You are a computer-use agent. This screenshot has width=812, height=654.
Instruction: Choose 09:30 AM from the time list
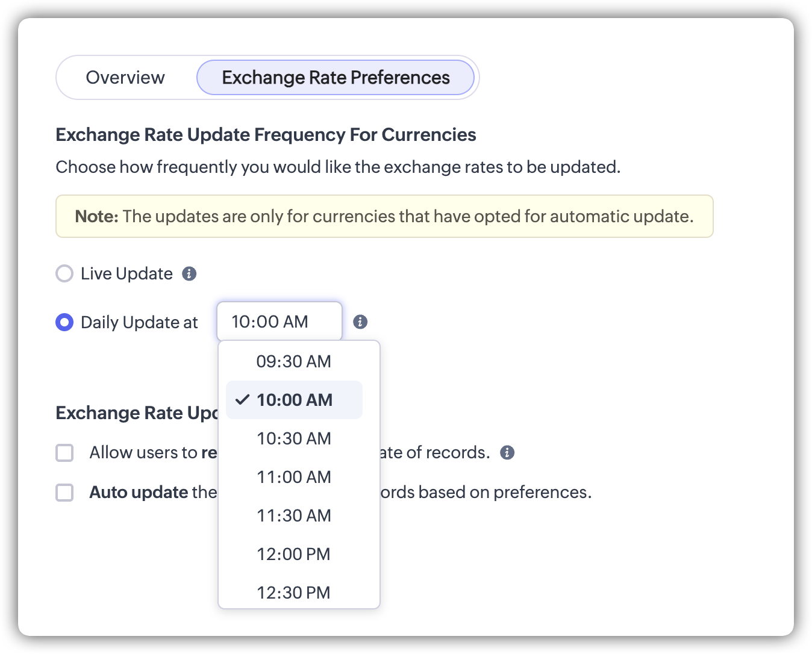tap(294, 361)
